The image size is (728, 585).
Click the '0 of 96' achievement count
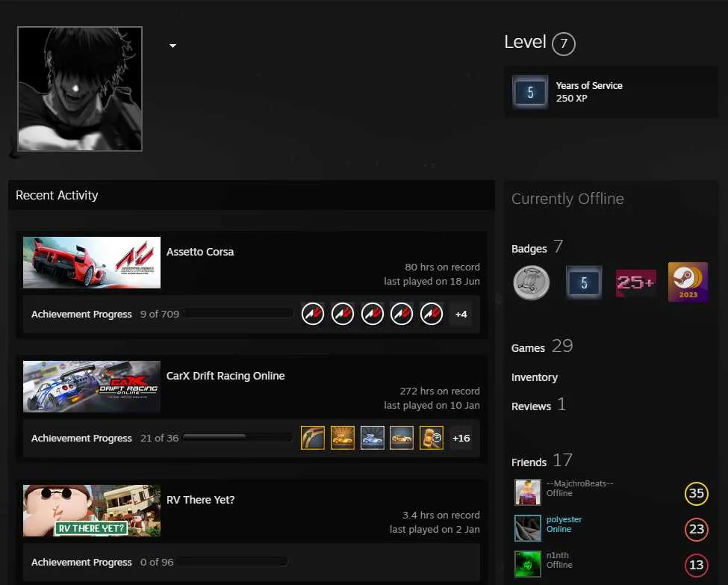[157, 563]
